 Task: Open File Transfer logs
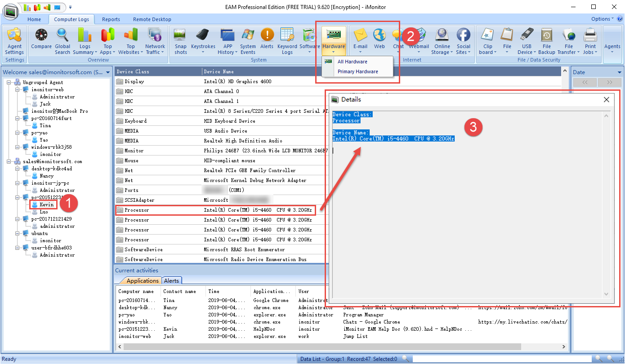click(569, 40)
